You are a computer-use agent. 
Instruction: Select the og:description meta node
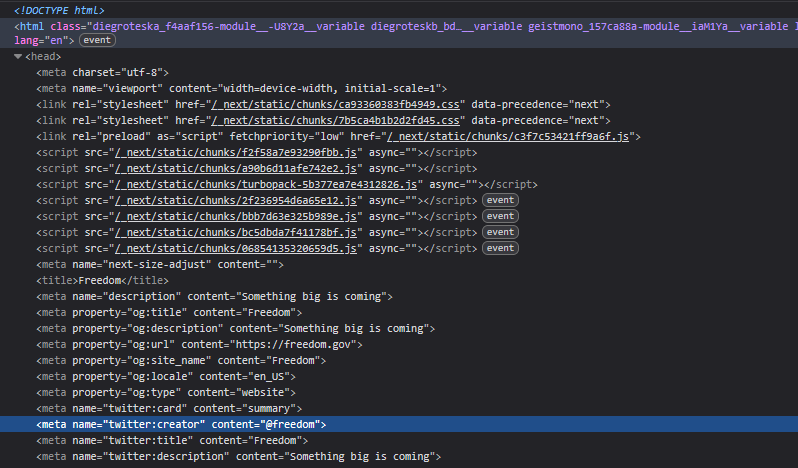point(236,329)
